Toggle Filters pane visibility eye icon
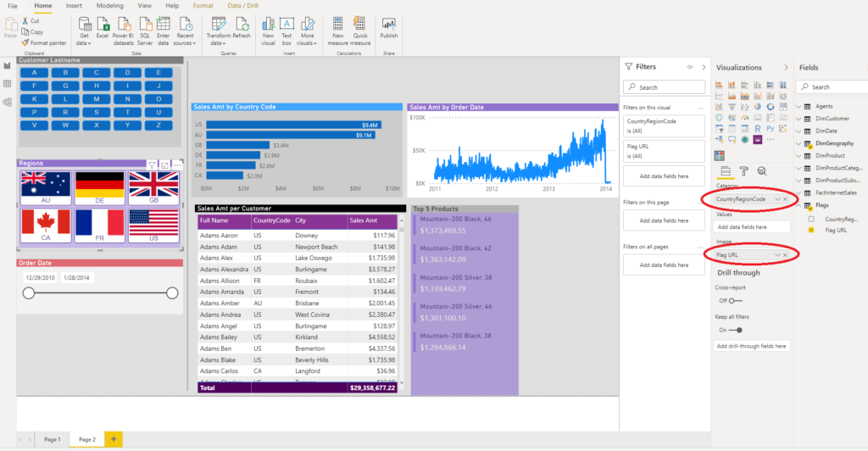This screenshot has width=868, height=451. (690, 67)
